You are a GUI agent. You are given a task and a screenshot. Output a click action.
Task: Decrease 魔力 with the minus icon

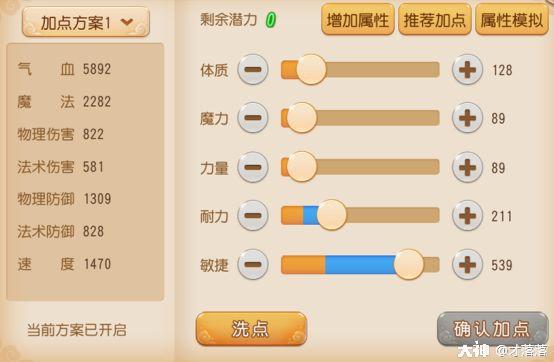click(253, 118)
